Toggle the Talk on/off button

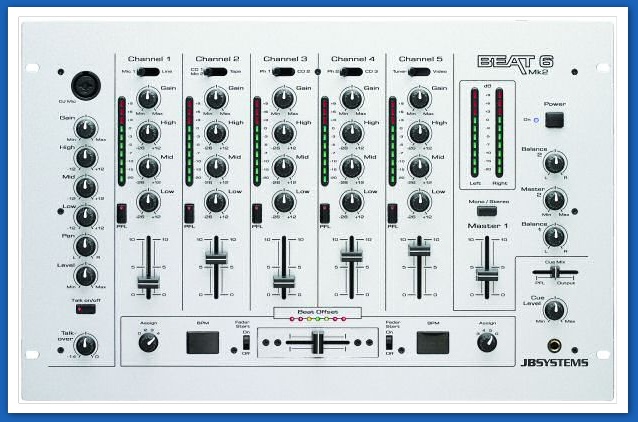[x=85, y=309]
